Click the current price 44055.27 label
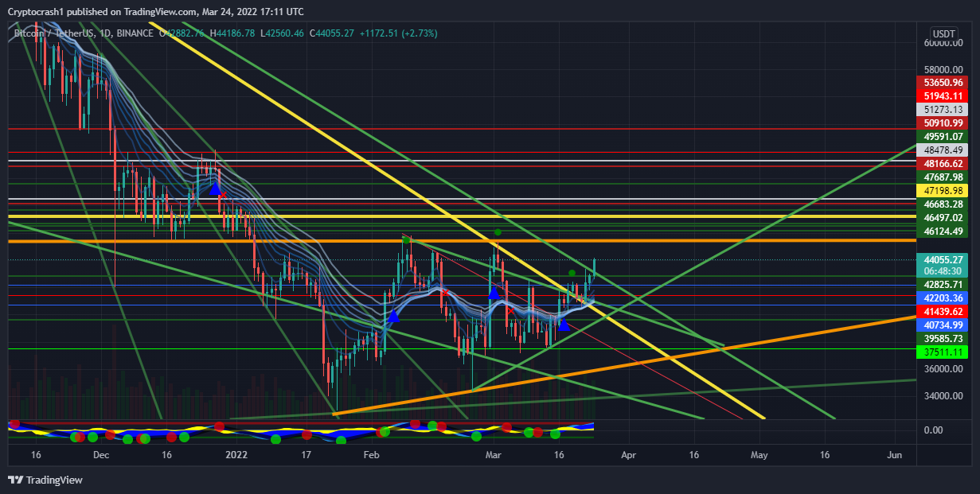 943,259
